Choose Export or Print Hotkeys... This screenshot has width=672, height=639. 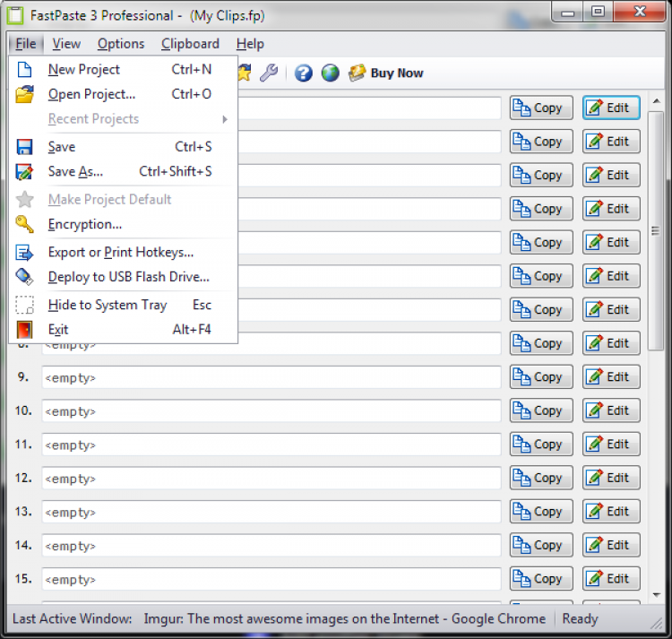pyautogui.click(x=123, y=253)
